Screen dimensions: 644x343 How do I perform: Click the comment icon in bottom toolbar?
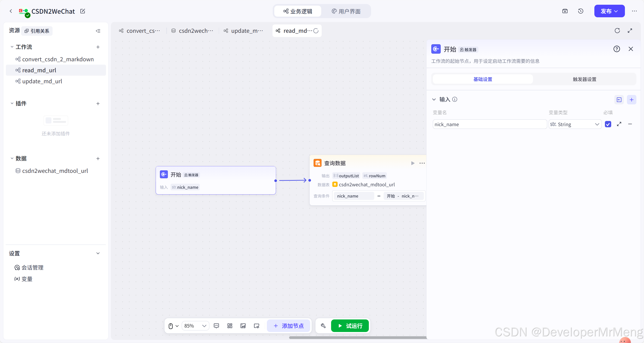(x=216, y=326)
